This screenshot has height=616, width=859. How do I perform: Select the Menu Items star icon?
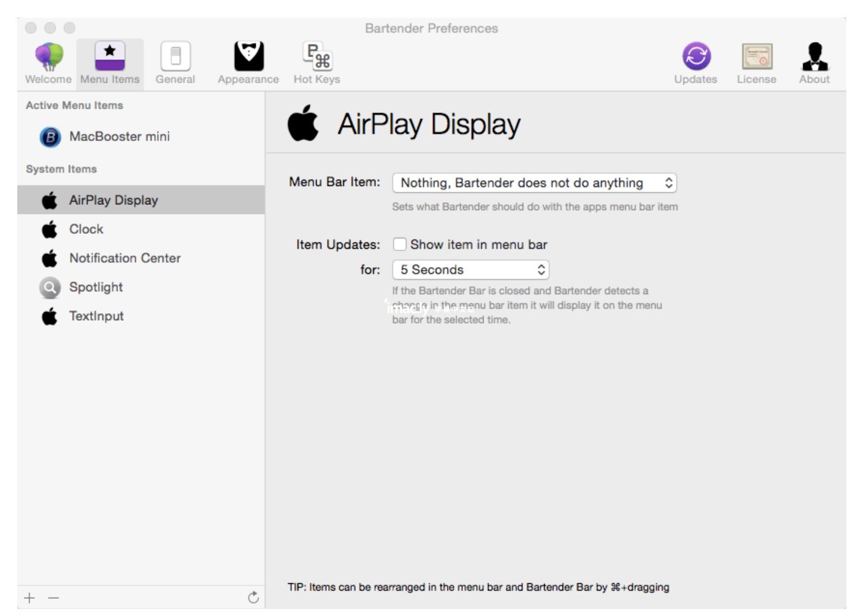tap(109, 56)
